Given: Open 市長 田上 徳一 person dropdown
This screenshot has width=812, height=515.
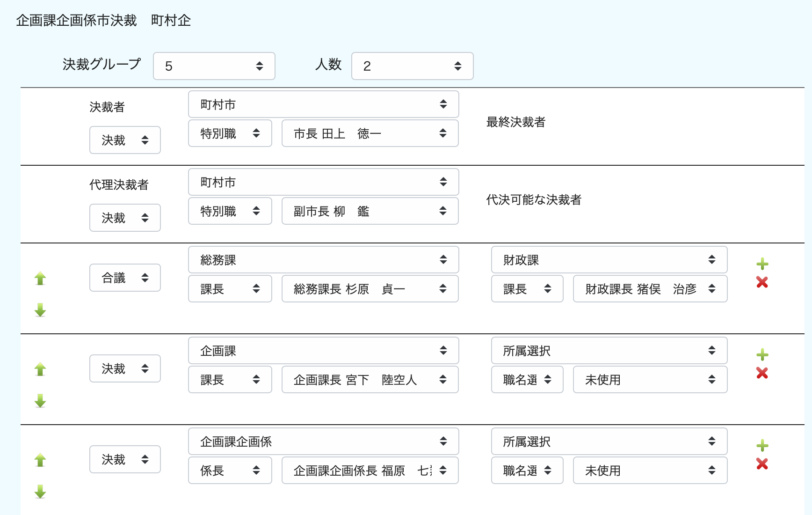Looking at the screenshot, I should 370,133.
